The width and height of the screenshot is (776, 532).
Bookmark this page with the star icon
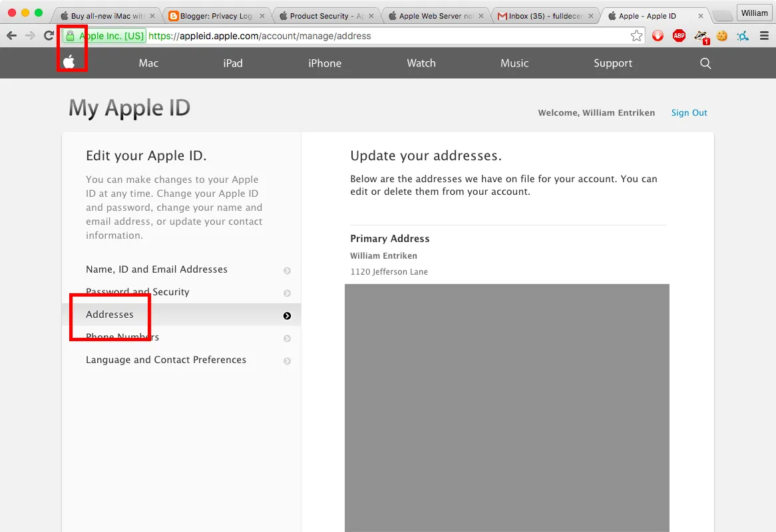636,36
